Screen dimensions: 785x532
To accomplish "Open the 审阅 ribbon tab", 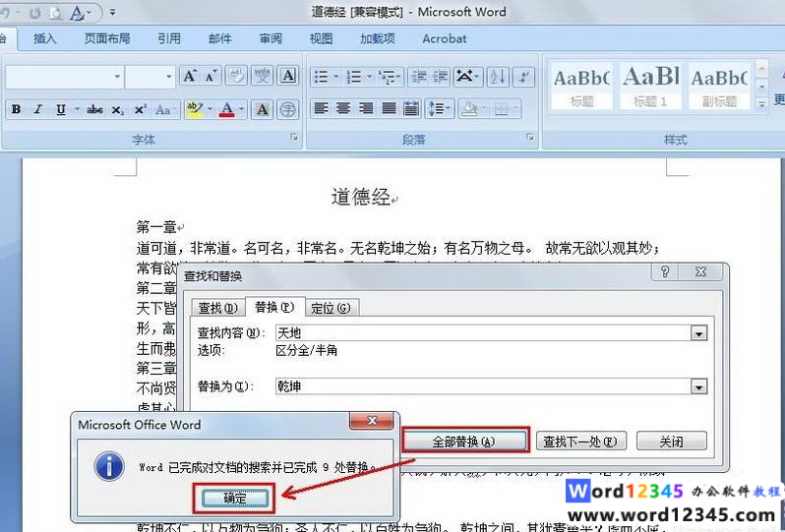I will pyautogui.click(x=271, y=38).
